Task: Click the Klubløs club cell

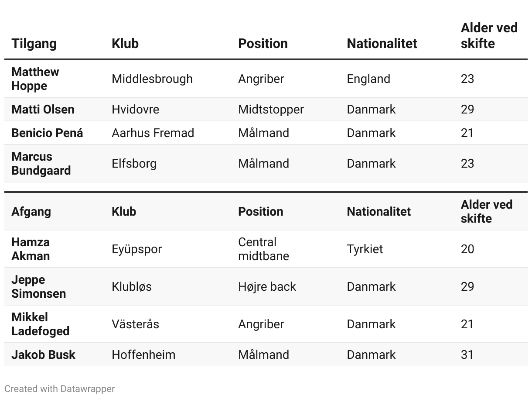Action: pyautogui.click(x=132, y=287)
